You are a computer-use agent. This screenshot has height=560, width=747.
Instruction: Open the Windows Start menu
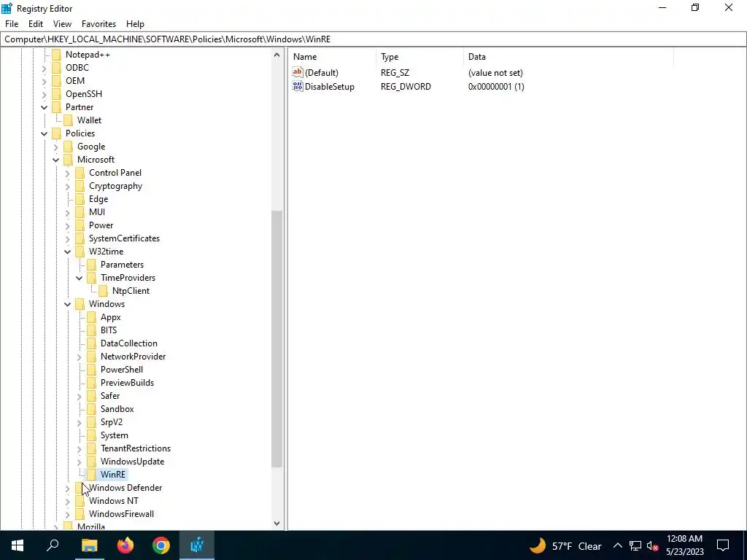click(x=18, y=545)
